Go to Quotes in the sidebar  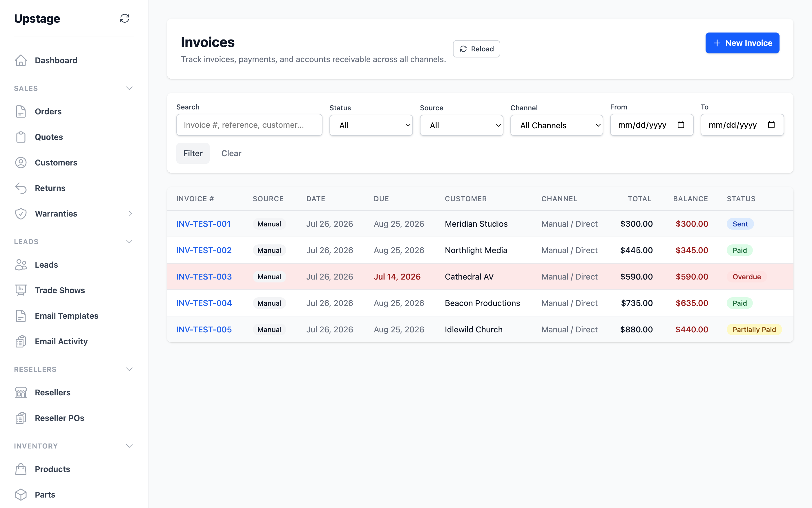point(49,137)
